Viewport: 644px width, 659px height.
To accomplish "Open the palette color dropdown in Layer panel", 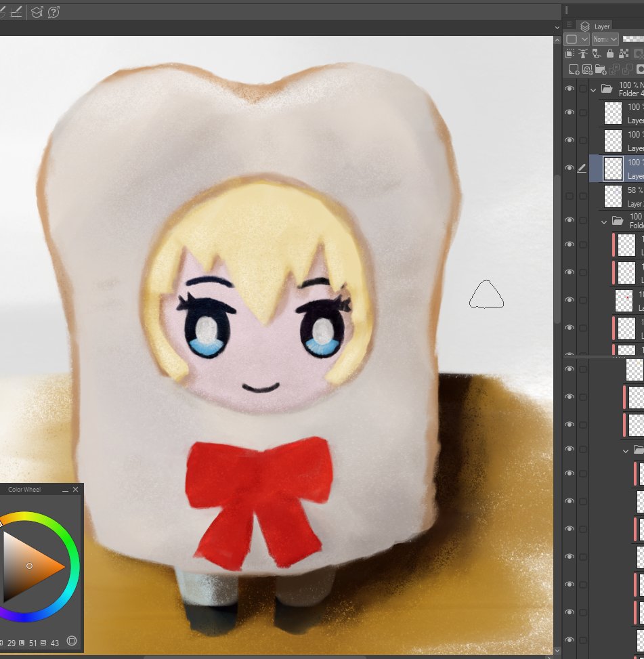I will [x=577, y=39].
